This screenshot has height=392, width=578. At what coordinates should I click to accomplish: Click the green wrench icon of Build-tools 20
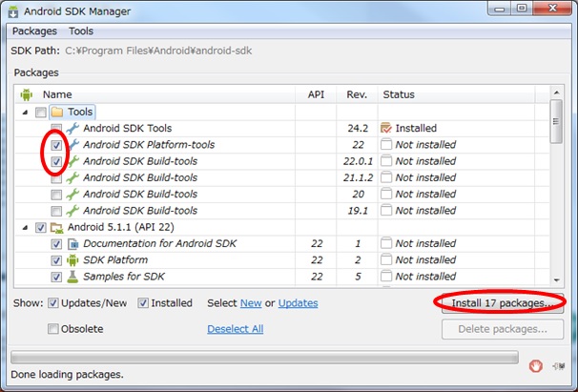tap(72, 194)
